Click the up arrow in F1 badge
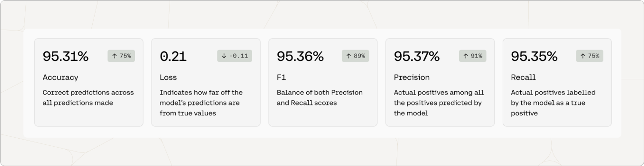Viewport: 644px width, 166px height. click(x=348, y=56)
